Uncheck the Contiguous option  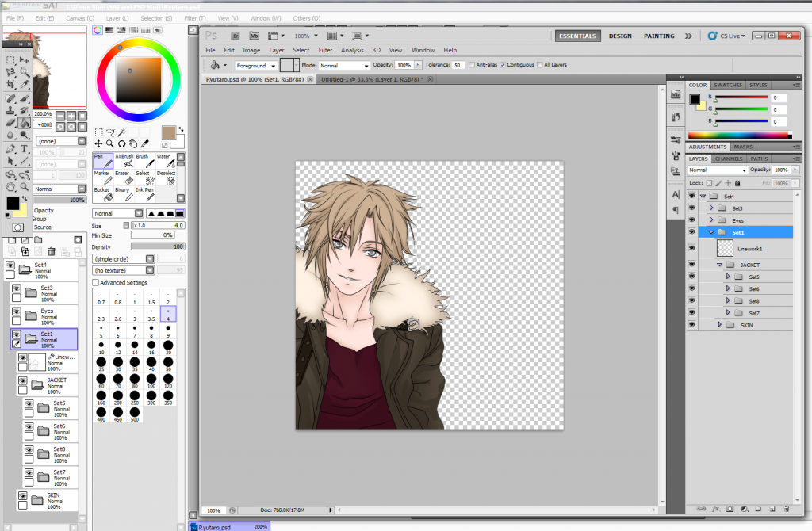point(503,65)
